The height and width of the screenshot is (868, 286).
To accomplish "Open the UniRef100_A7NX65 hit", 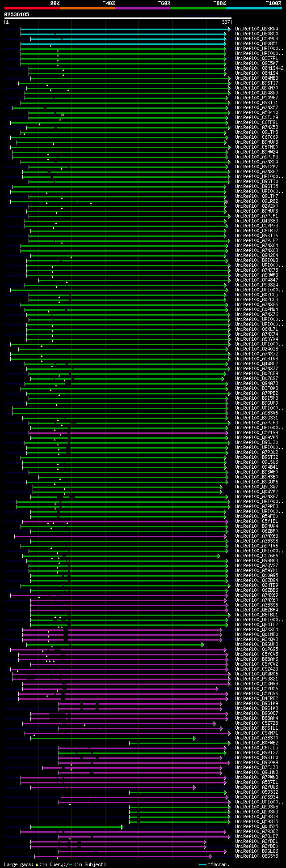I will [x=257, y=536].
